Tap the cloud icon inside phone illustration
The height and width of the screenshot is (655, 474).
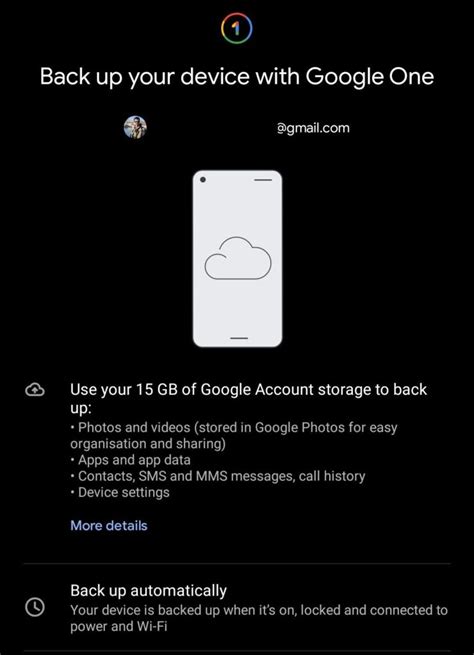click(x=238, y=258)
